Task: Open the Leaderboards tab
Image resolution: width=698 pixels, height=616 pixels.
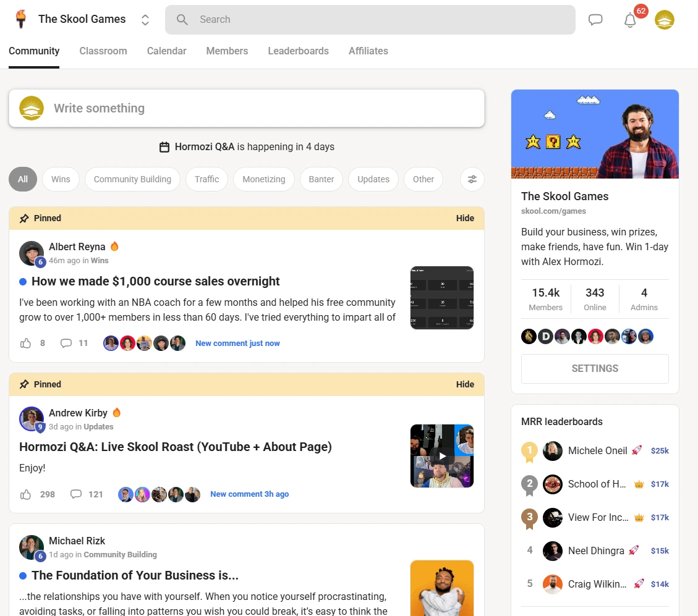Action: coord(298,51)
